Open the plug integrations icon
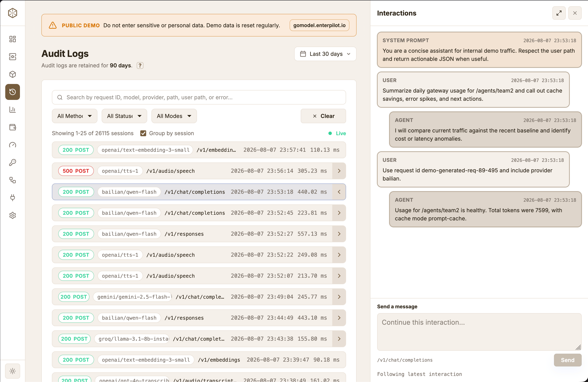The image size is (588, 382). [x=13, y=198]
